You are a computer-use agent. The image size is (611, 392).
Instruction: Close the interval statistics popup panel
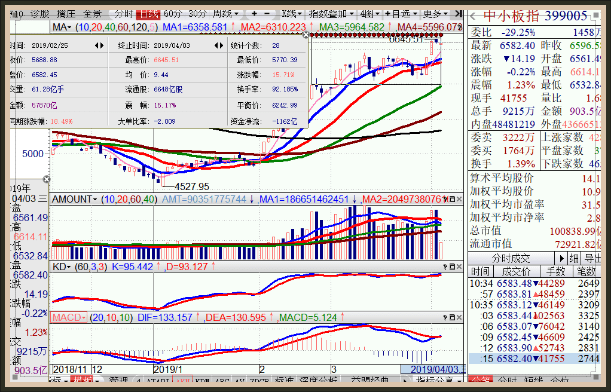[306, 35]
